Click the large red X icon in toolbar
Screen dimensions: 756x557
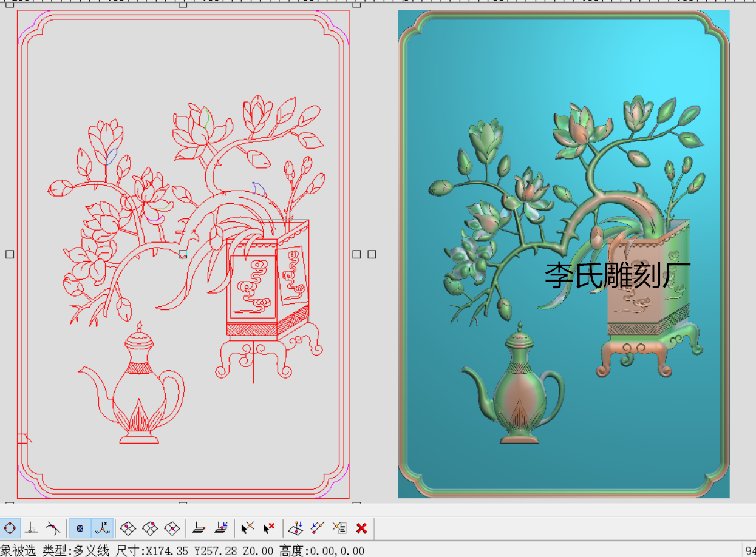tap(361, 528)
